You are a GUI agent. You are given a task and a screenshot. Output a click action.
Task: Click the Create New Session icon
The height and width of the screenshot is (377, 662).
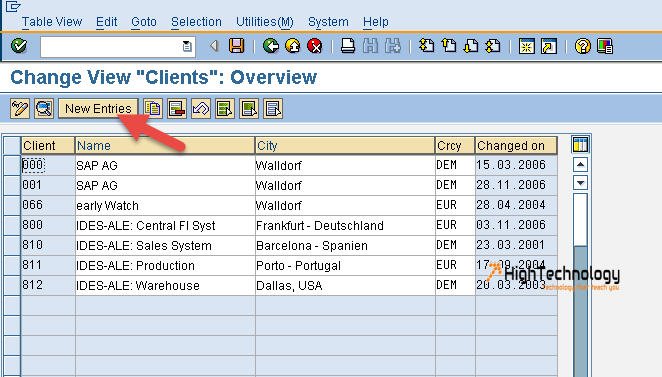(526, 46)
